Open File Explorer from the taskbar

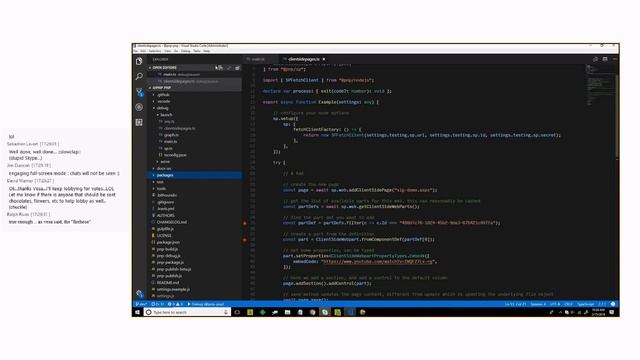pyautogui.click(x=287, y=312)
